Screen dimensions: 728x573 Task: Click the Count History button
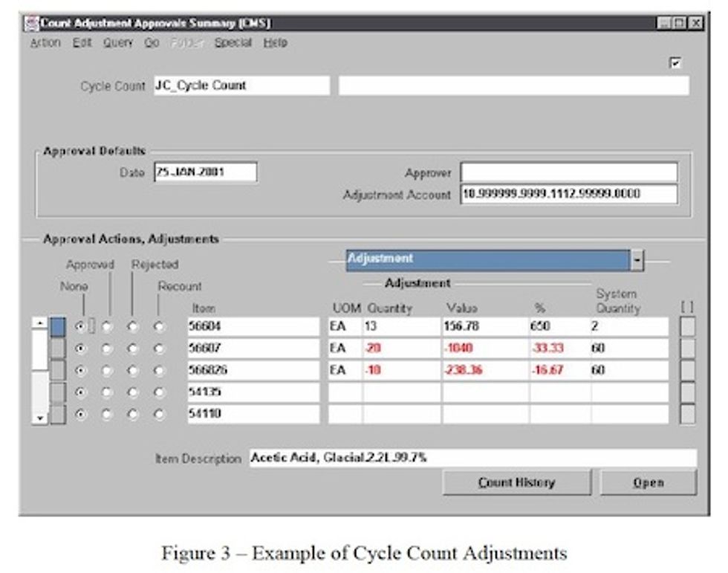(516, 483)
